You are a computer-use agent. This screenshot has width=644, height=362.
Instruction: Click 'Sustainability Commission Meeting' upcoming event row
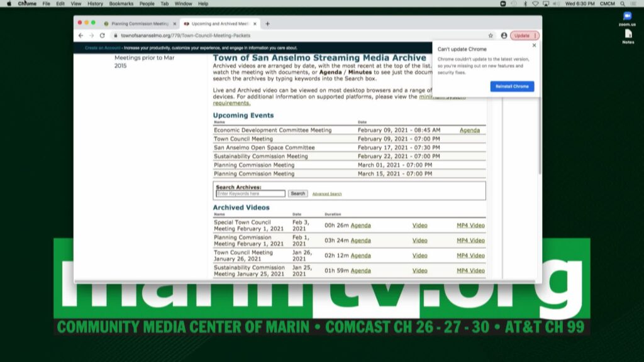click(x=349, y=156)
